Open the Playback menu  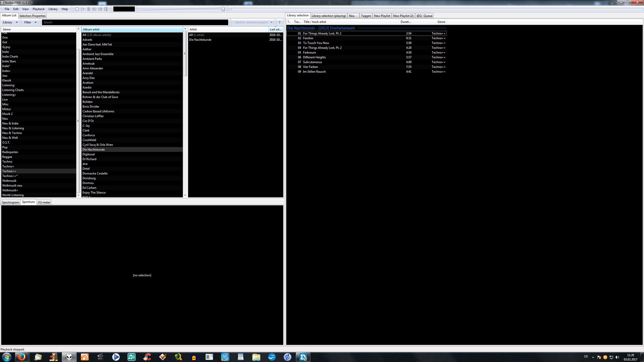(39, 9)
